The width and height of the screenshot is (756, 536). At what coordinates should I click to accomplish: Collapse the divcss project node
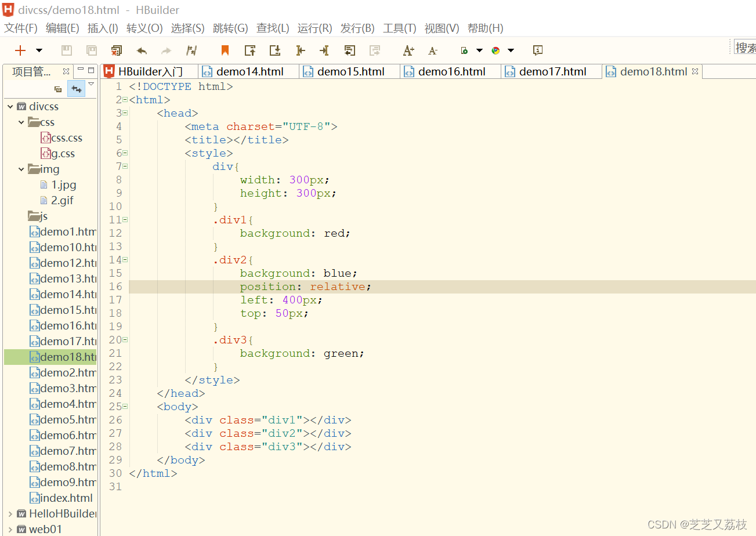pyautogui.click(x=10, y=107)
